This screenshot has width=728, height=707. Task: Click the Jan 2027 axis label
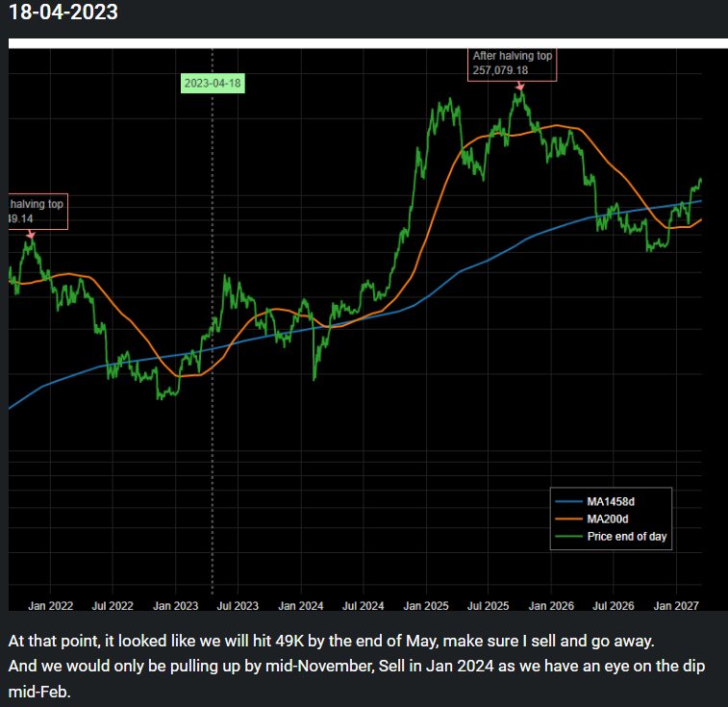click(676, 606)
